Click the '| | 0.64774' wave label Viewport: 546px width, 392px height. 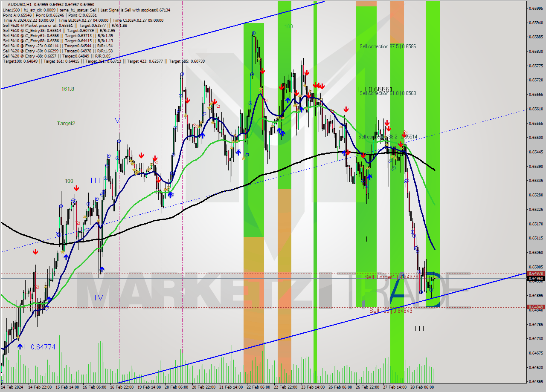pyautogui.click(x=39, y=347)
